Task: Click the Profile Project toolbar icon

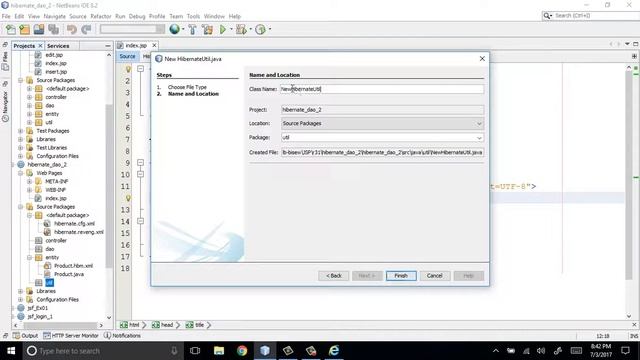Action: pos(260,29)
